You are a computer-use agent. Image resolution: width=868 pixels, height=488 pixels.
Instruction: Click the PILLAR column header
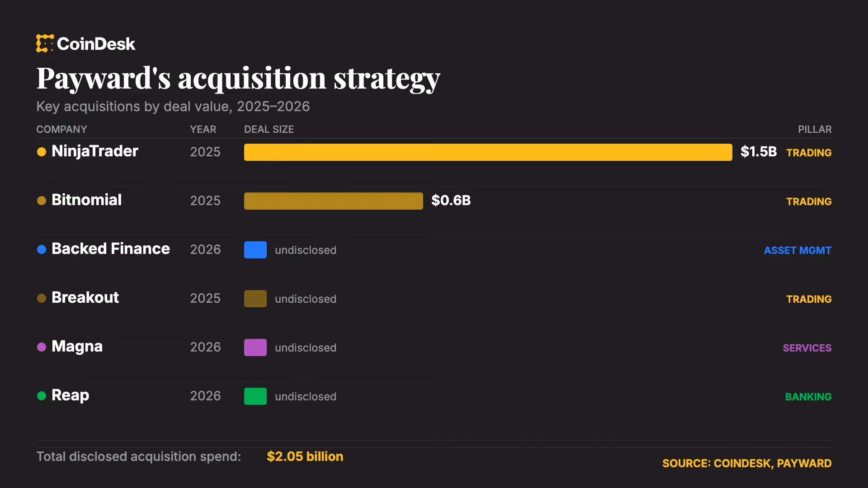[x=815, y=129]
